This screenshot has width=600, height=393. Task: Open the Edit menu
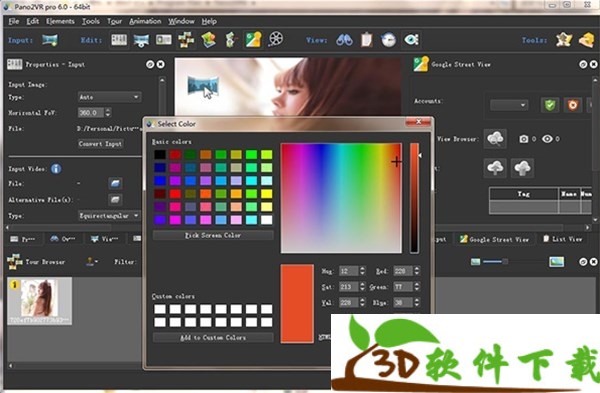33,21
